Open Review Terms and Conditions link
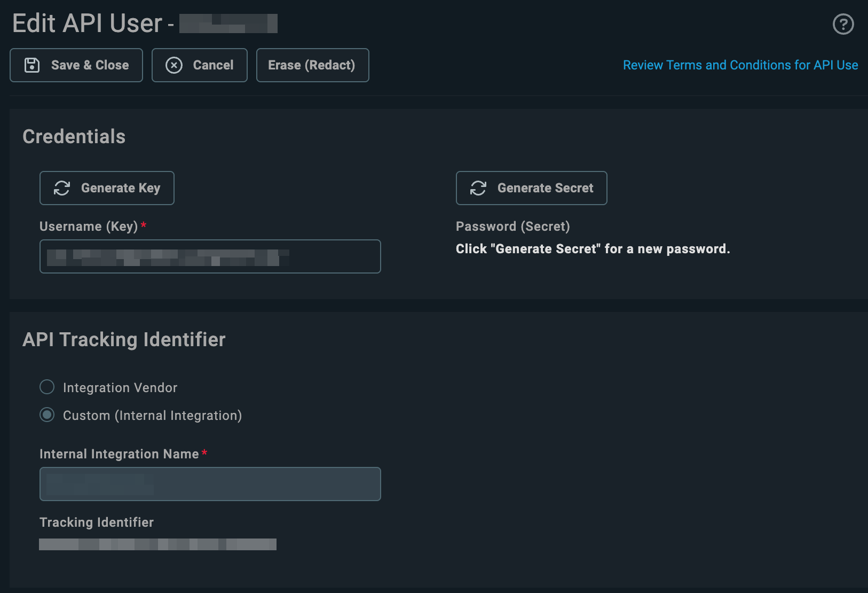 tap(740, 65)
